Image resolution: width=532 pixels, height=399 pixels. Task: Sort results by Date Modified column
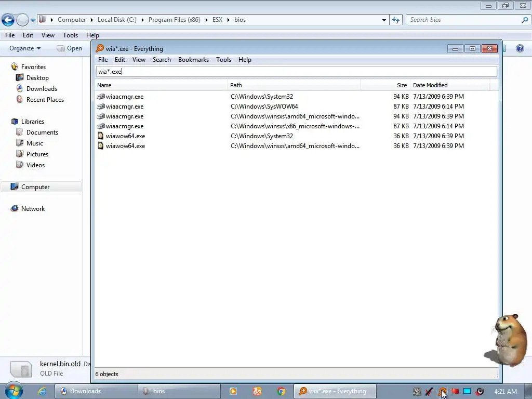pos(450,85)
